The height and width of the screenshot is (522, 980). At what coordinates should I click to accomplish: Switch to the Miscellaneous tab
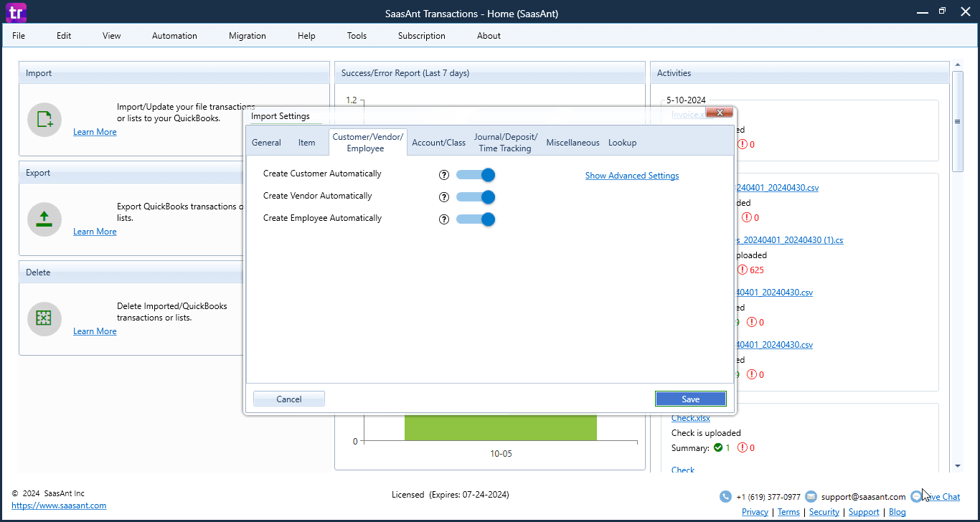click(573, 143)
